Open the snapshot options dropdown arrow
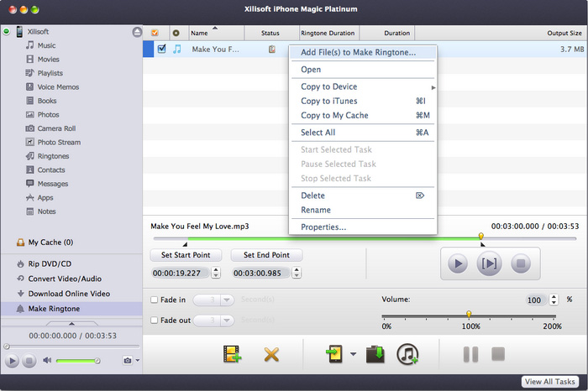 point(137,360)
